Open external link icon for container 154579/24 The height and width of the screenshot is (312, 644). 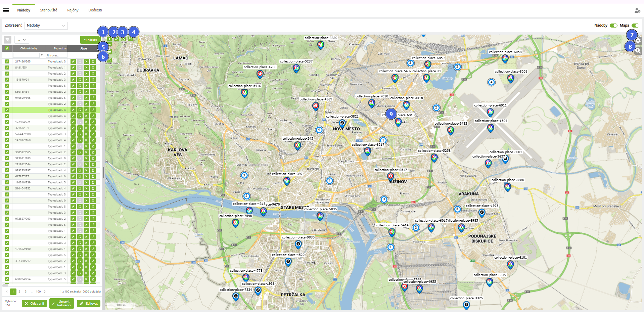click(x=93, y=80)
